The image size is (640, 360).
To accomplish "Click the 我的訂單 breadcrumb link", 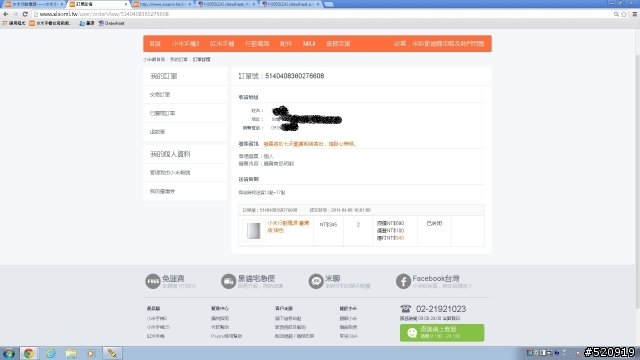I will (x=178, y=60).
